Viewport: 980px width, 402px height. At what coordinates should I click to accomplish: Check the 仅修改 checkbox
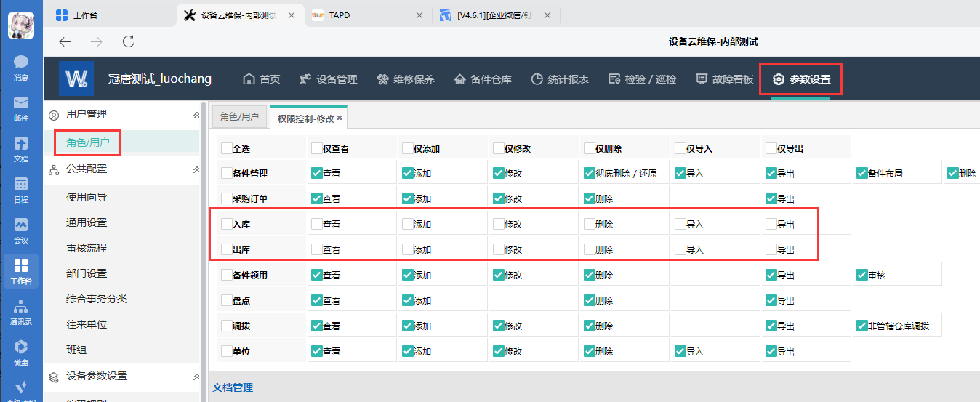(499, 148)
